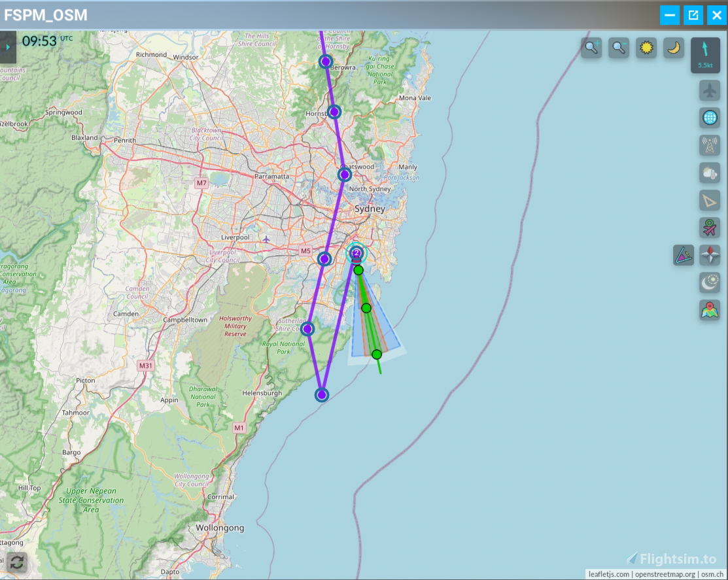Click the wind indicator showing 5.5kt

click(x=706, y=55)
